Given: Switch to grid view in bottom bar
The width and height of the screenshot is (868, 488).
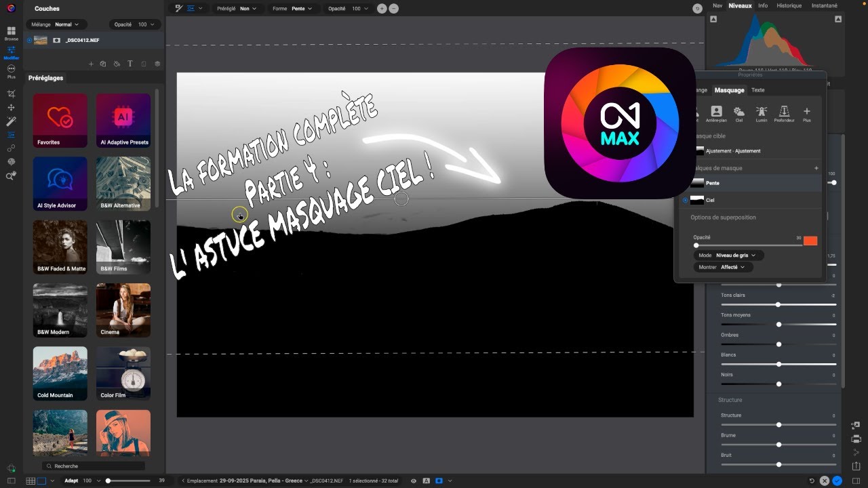Looking at the screenshot, I should [x=30, y=481].
